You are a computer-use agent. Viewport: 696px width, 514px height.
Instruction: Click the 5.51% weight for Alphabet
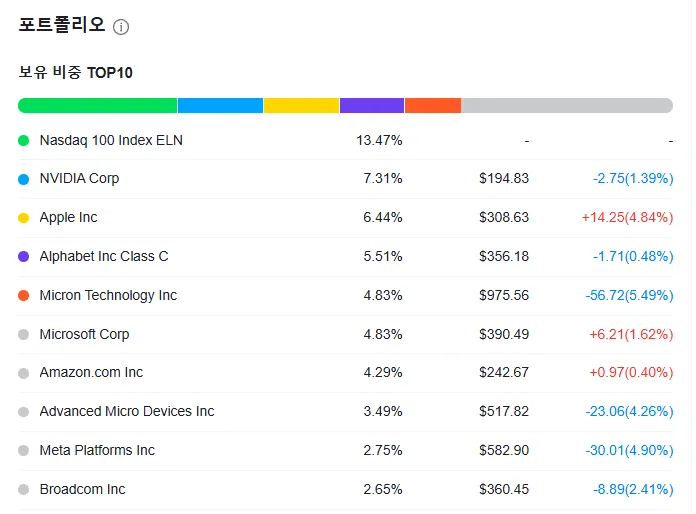(x=383, y=256)
